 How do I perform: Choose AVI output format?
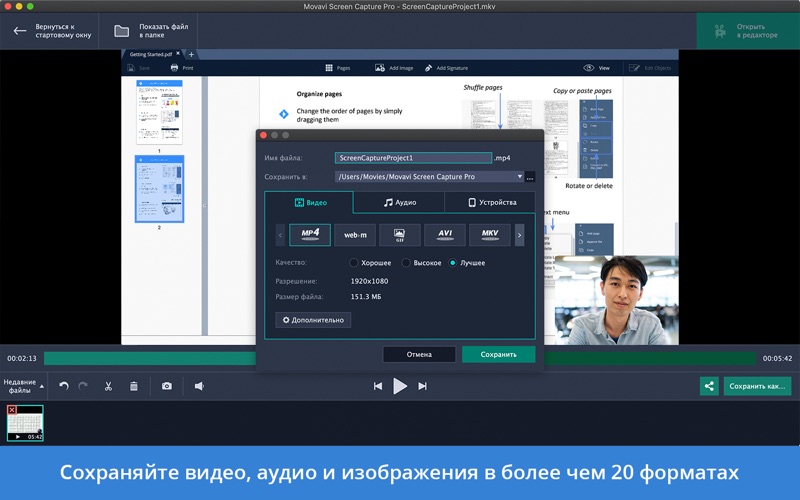445,235
